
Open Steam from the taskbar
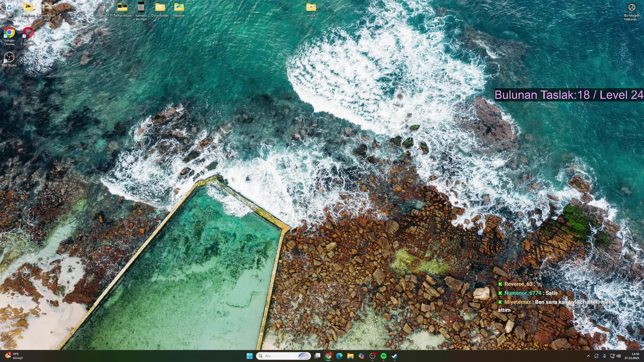coord(394,356)
